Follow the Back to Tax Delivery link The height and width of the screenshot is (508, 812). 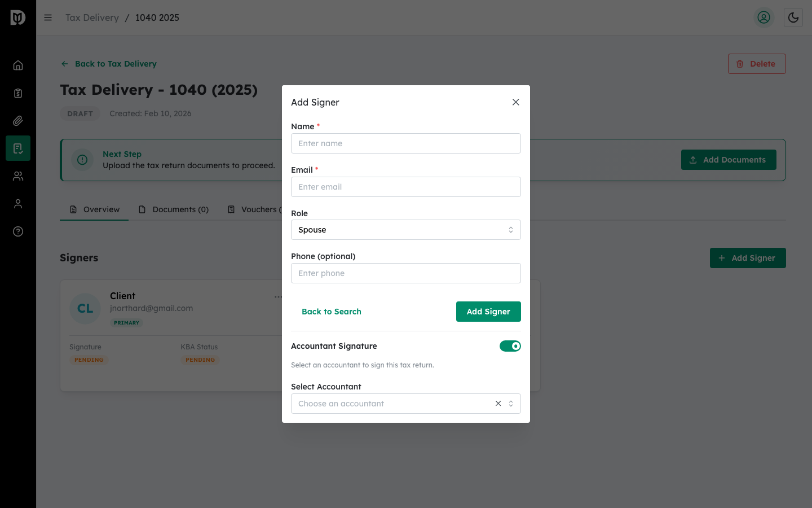(108, 64)
